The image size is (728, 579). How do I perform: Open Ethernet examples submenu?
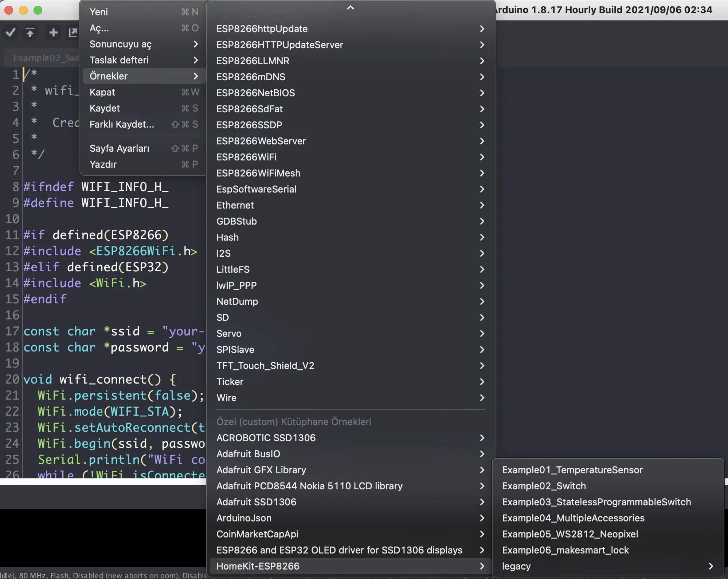(351, 205)
